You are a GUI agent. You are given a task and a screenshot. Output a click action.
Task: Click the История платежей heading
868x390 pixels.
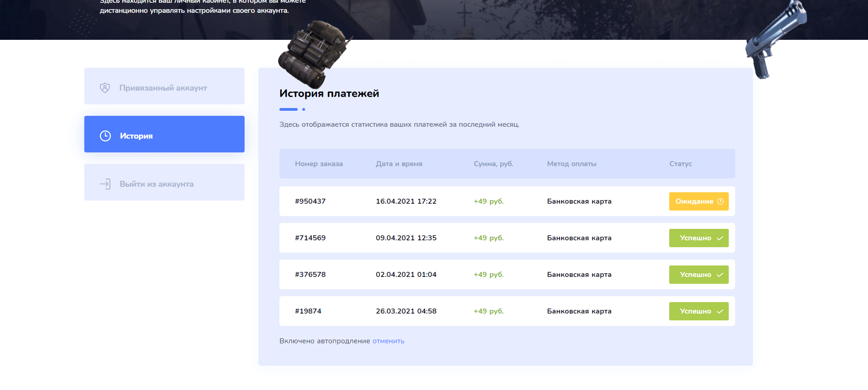[329, 93]
